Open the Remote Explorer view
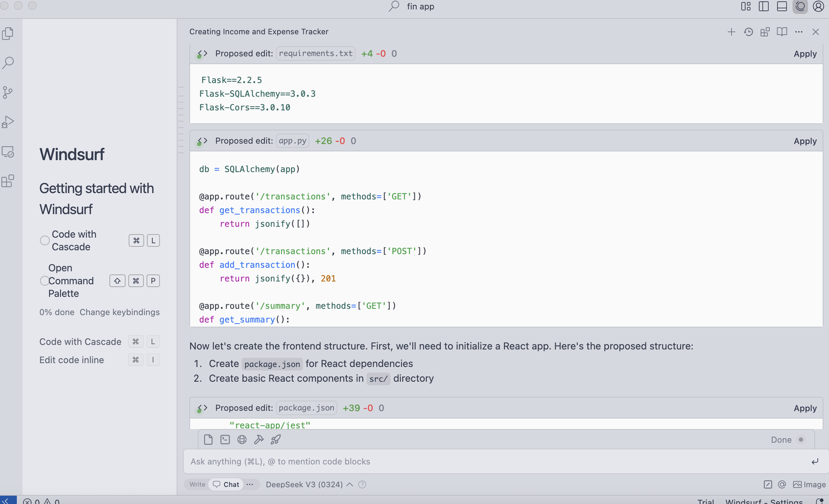The height and width of the screenshot is (504, 829). [8, 152]
